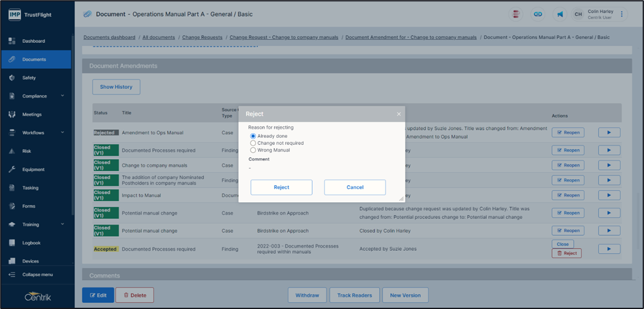Click the announcements megaphone icon

point(560,14)
